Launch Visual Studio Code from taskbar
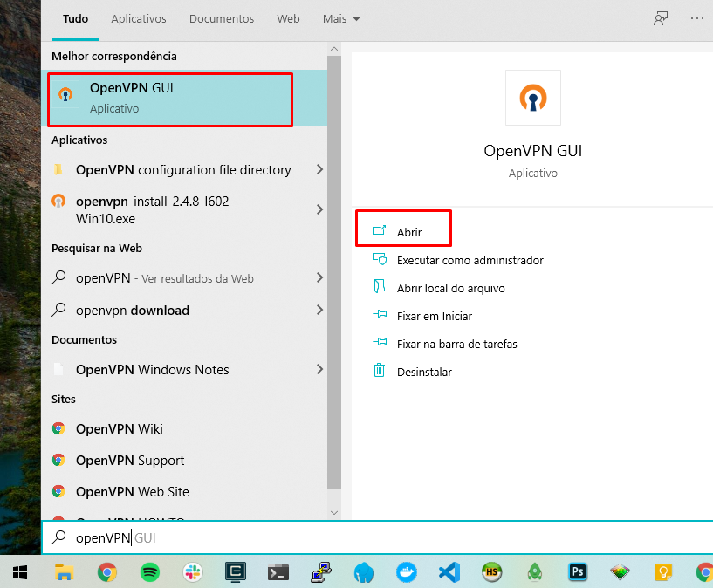The height and width of the screenshot is (588, 713). 449,572
